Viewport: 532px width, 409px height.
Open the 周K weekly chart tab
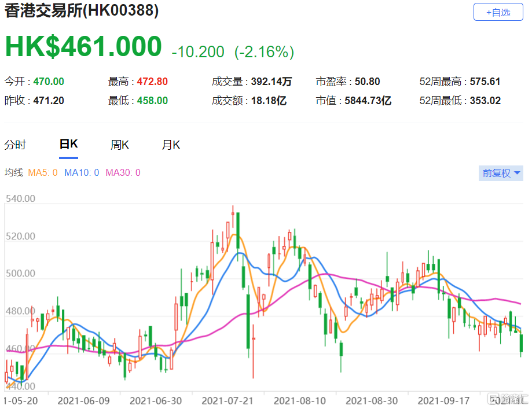click(120, 145)
